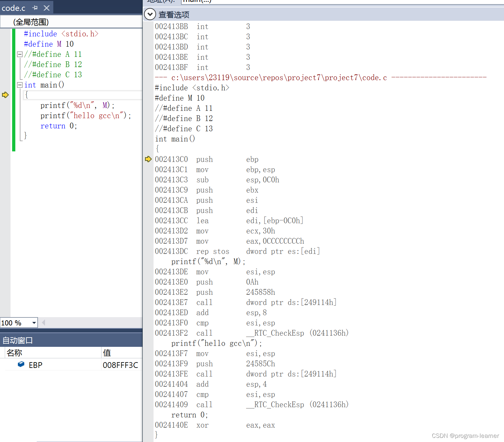
Task: Click the //#define B 12 comment in the editor
Action: (x=53, y=65)
